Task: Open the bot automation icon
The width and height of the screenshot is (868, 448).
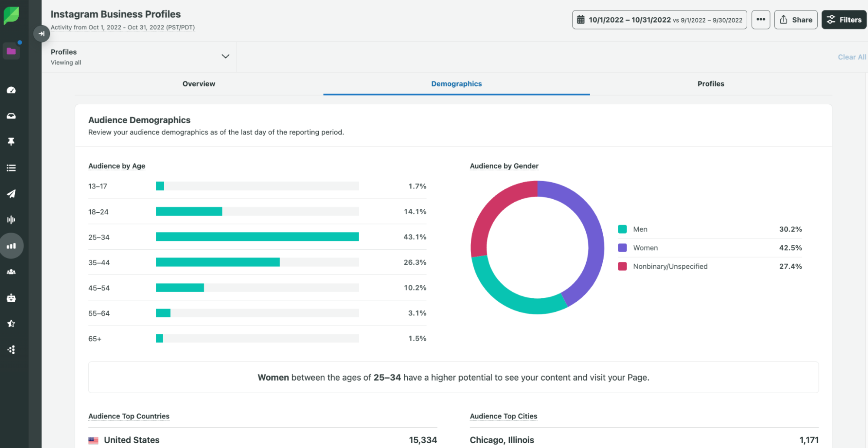Action: click(11, 298)
